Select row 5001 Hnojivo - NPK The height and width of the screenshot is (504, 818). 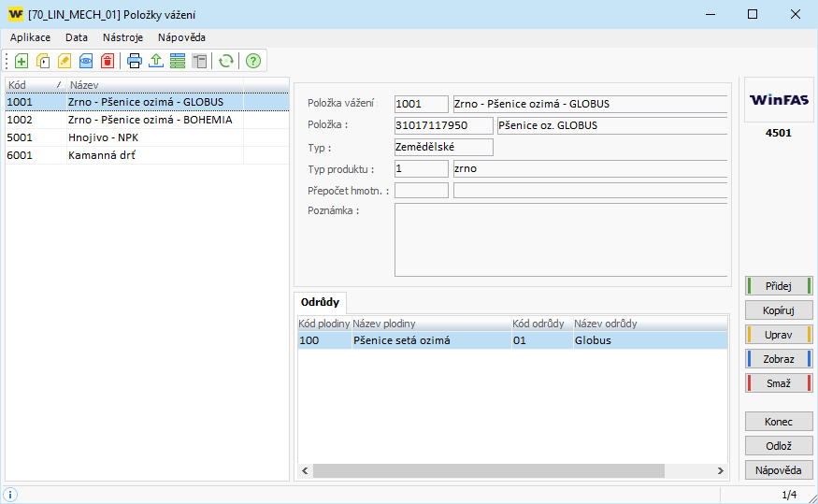pyautogui.click(x=147, y=137)
